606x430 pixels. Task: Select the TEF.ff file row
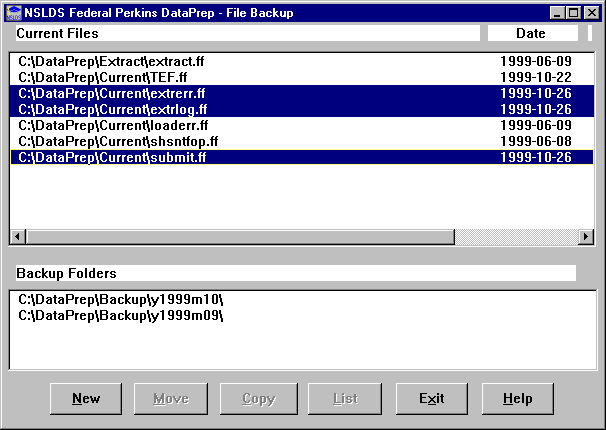click(x=302, y=77)
